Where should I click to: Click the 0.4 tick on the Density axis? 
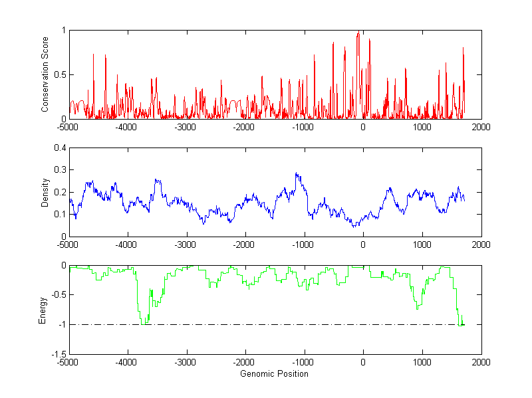click(x=58, y=148)
